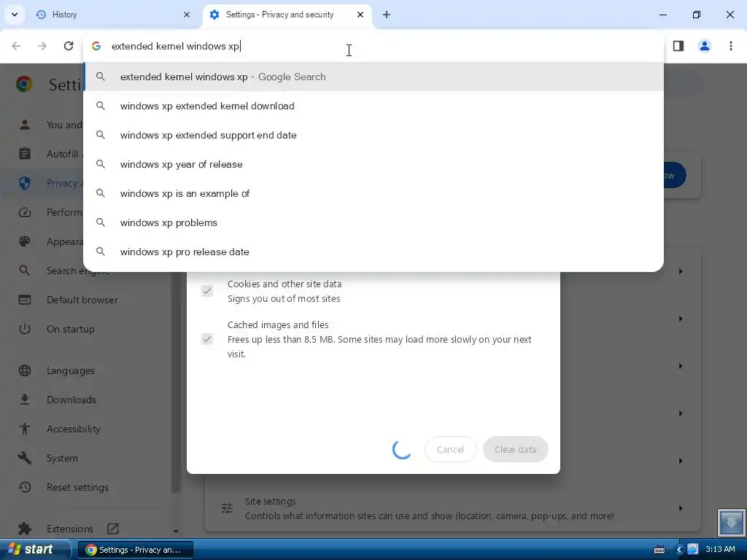Switch to the History tab
Screen dimensions: 747x560
(112, 15)
